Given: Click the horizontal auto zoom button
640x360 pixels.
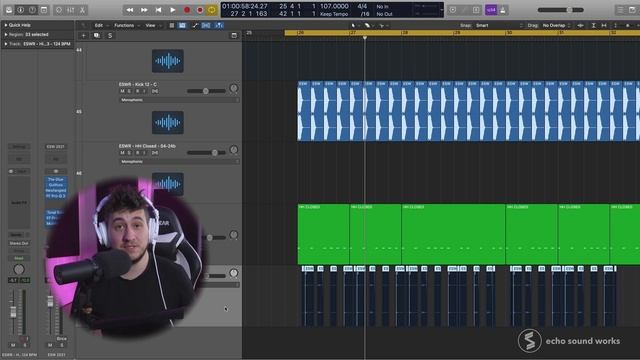Looking at the screenshot, I should click(604, 25).
